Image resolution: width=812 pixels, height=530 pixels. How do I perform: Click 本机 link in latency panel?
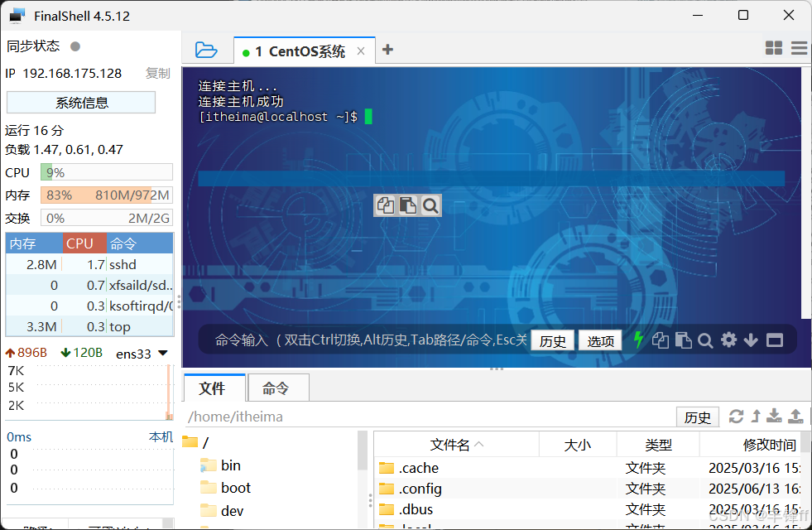161,436
